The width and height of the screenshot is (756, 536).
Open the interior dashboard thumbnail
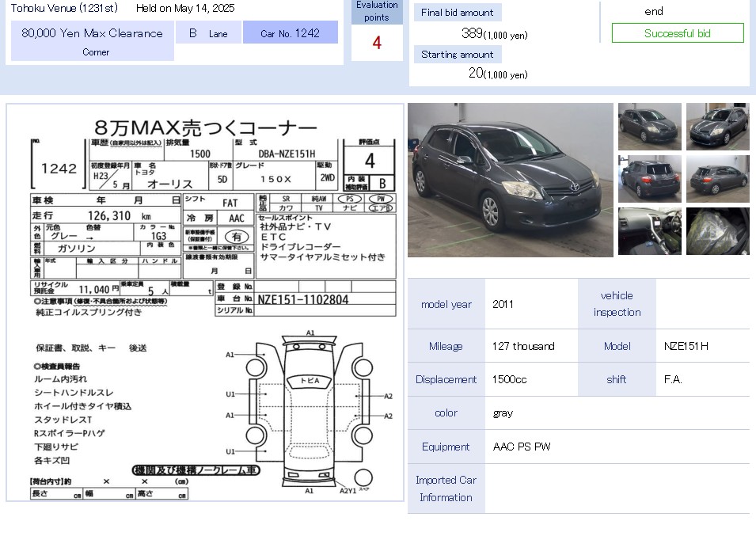pyautogui.click(x=649, y=231)
